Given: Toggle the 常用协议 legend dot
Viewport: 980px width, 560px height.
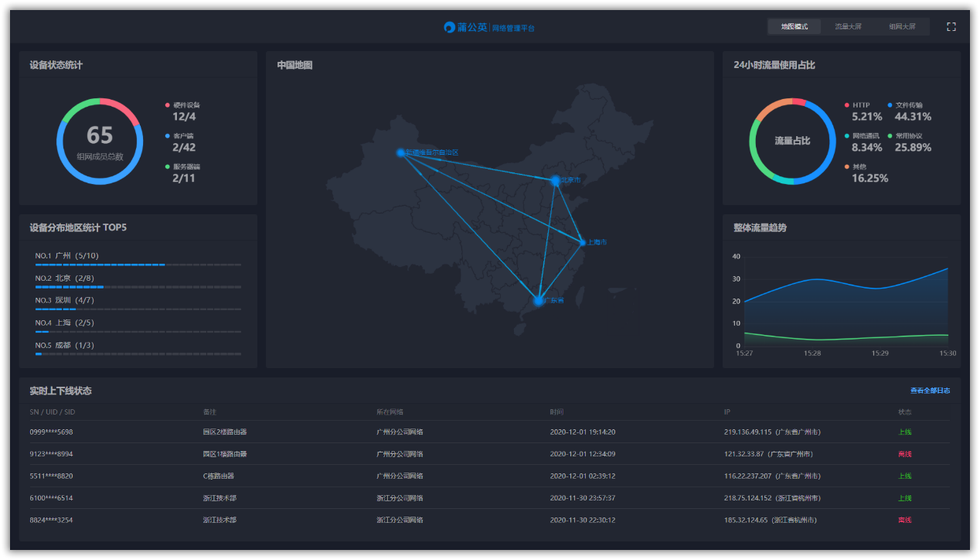Looking at the screenshot, I should click(890, 136).
